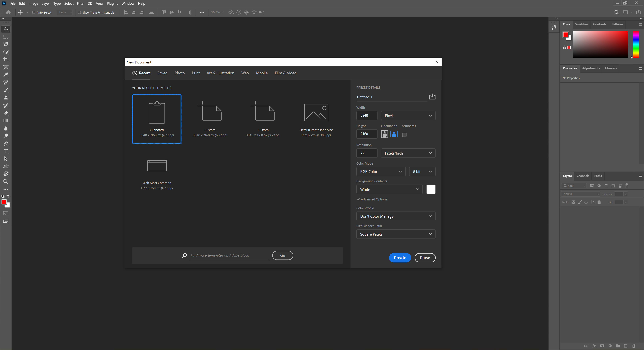Click the save document preset icon

432,97
